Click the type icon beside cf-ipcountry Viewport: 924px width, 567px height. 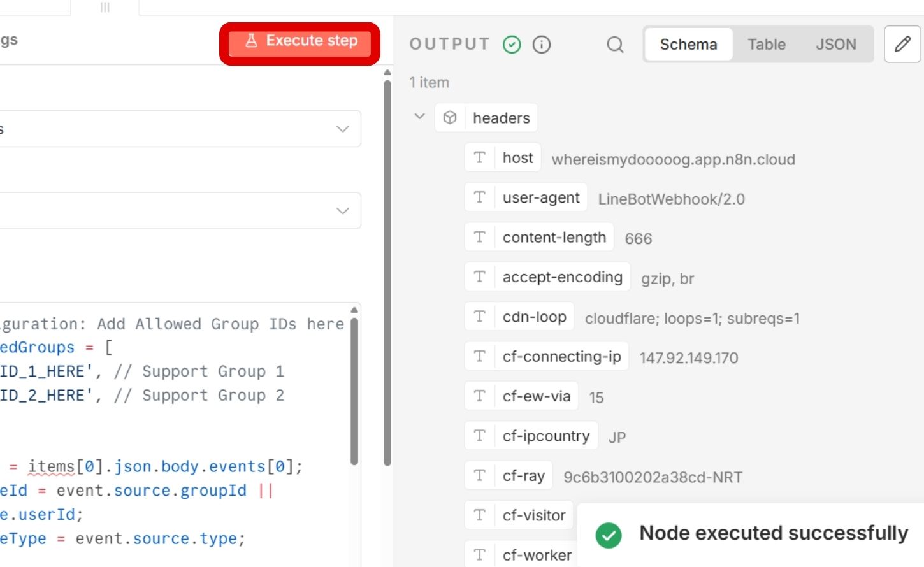[x=480, y=436]
